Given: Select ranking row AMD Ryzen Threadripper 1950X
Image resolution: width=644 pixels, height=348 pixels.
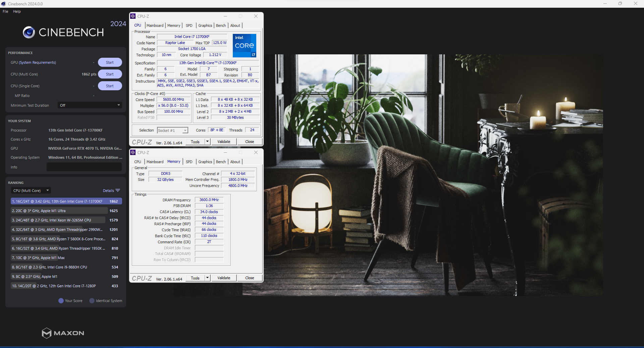Looking at the screenshot, I should click(x=66, y=248).
